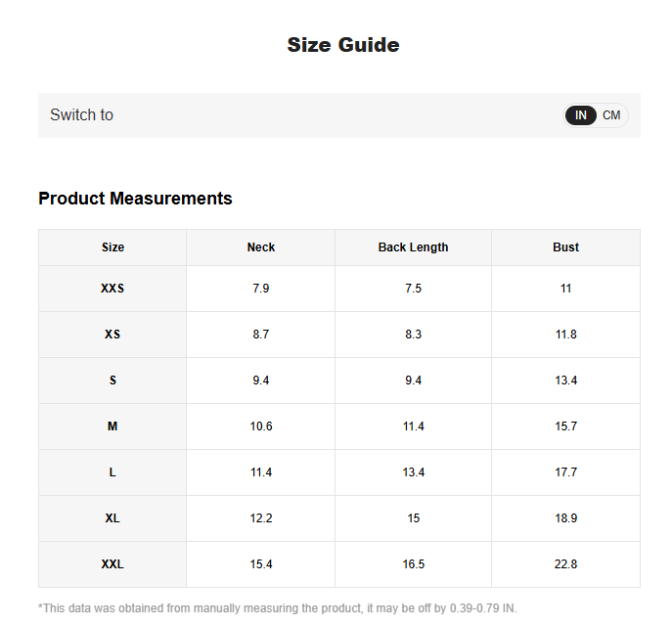The width and height of the screenshot is (672, 627).
Task: Click the 'Switch to' label
Action: (81, 115)
